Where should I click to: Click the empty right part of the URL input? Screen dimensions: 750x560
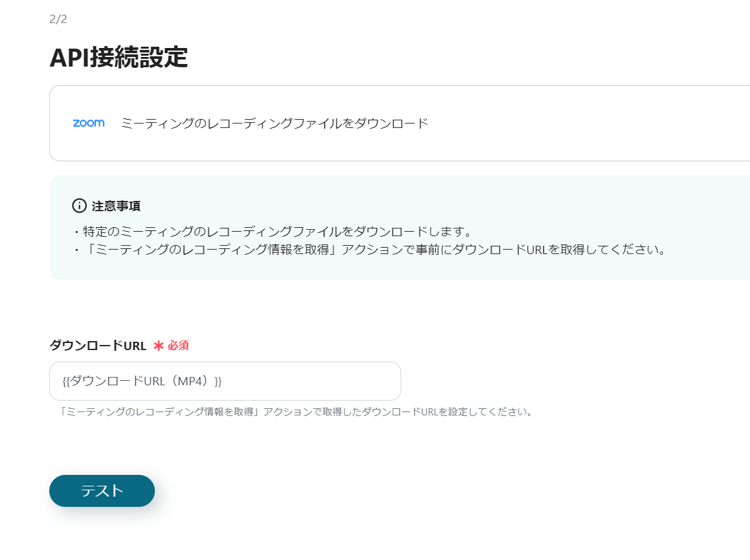333,381
